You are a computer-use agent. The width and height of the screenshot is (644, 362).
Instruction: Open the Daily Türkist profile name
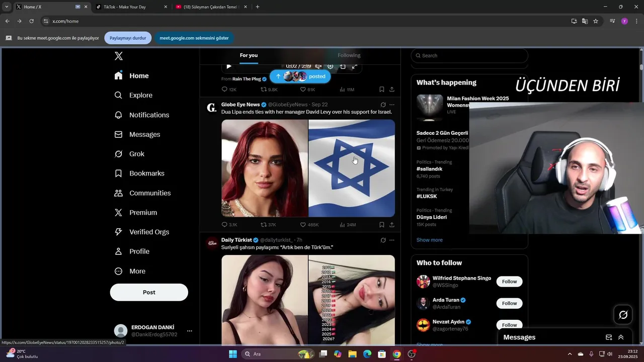pyautogui.click(x=236, y=240)
